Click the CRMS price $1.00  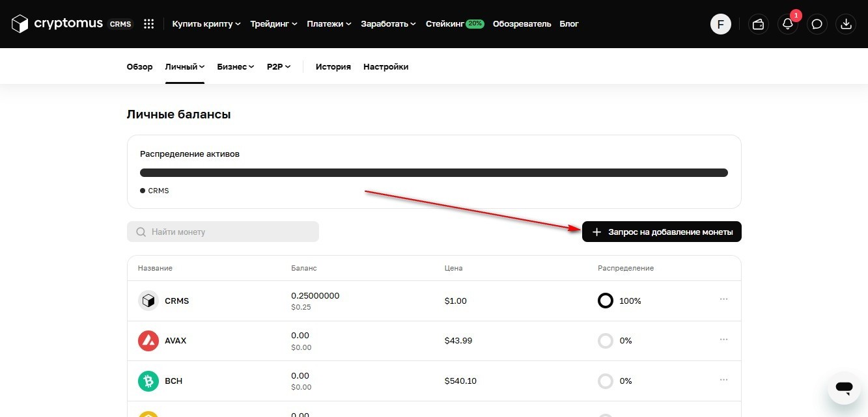click(456, 301)
